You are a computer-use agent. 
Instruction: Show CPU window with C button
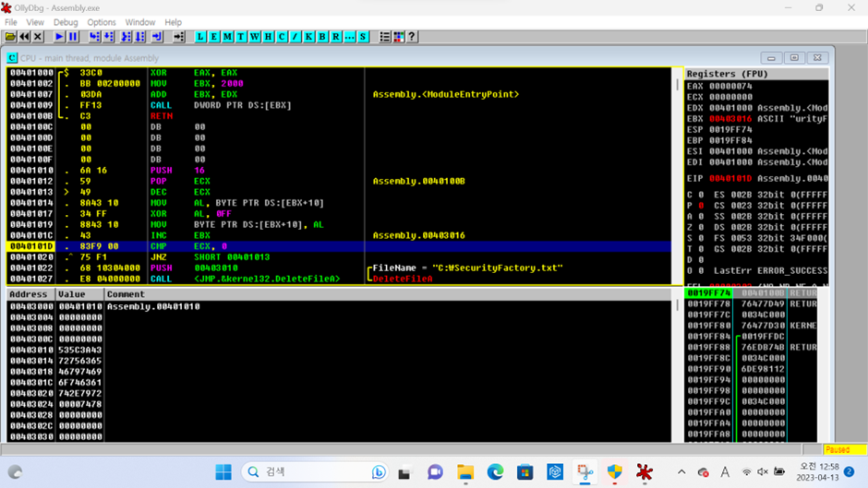(x=282, y=37)
